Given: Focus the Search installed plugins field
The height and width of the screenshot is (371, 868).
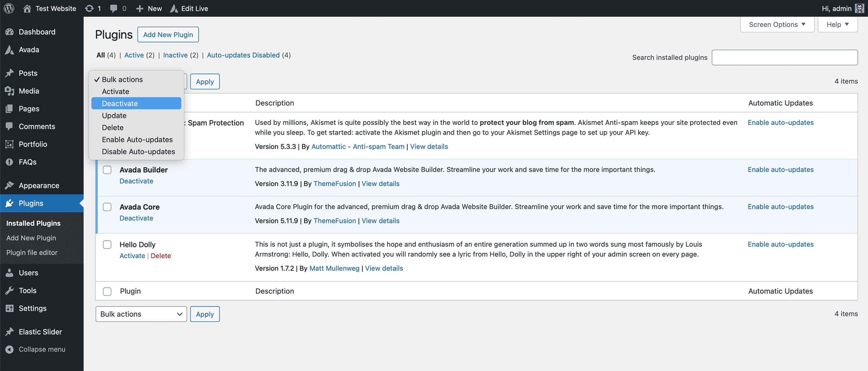Looking at the screenshot, I should 785,58.
